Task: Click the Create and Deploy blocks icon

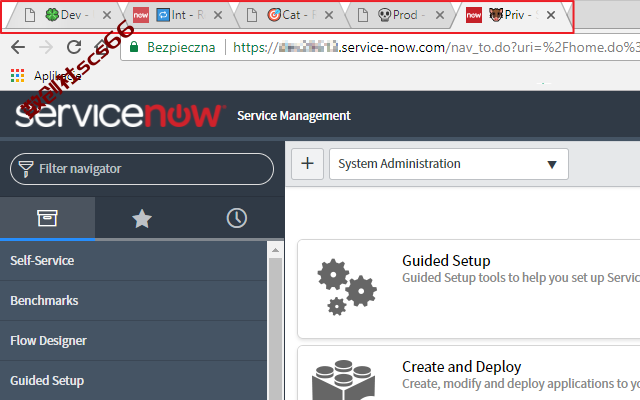Action: tap(344, 380)
